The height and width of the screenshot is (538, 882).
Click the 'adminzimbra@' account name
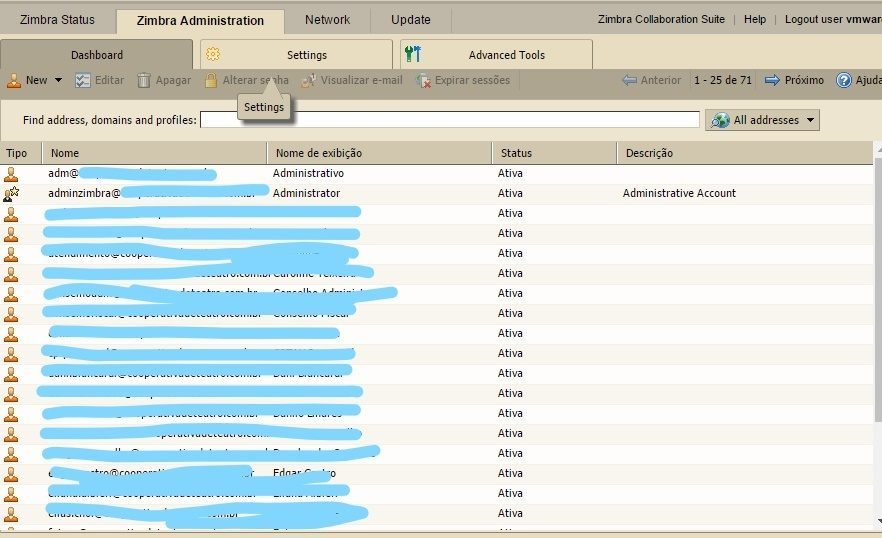pos(84,193)
